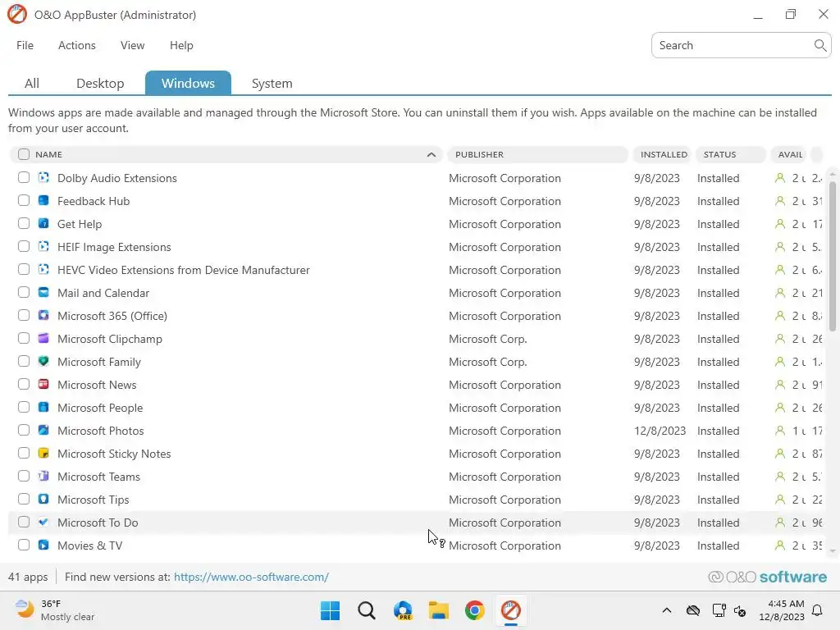Click the search magnifier icon
Viewport: 840px width, 630px height.
(x=819, y=46)
